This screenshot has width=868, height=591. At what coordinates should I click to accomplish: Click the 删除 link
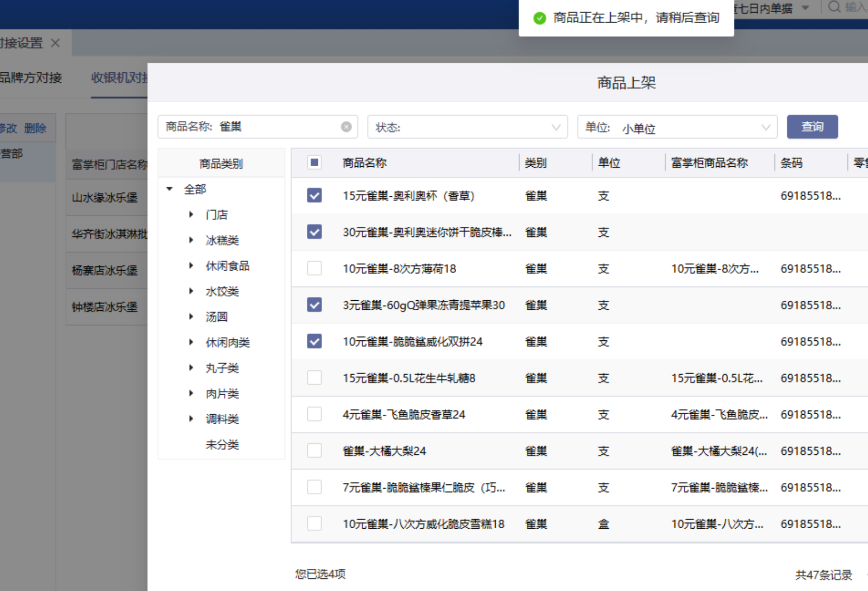click(35, 128)
